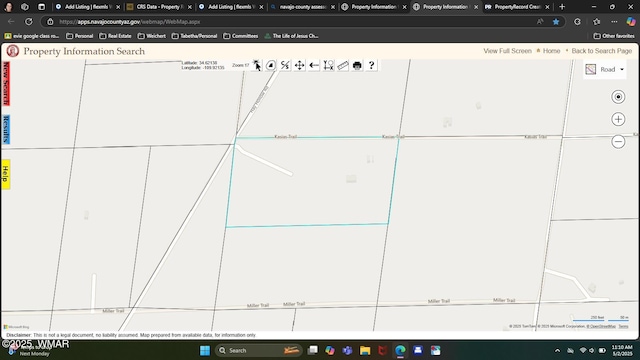The image size is (640, 360).
Task: Select the pointer identify tool
Action: [x=256, y=65]
